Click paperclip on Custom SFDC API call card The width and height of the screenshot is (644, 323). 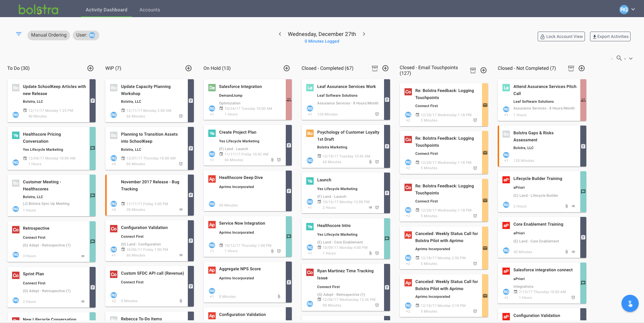pos(181,301)
